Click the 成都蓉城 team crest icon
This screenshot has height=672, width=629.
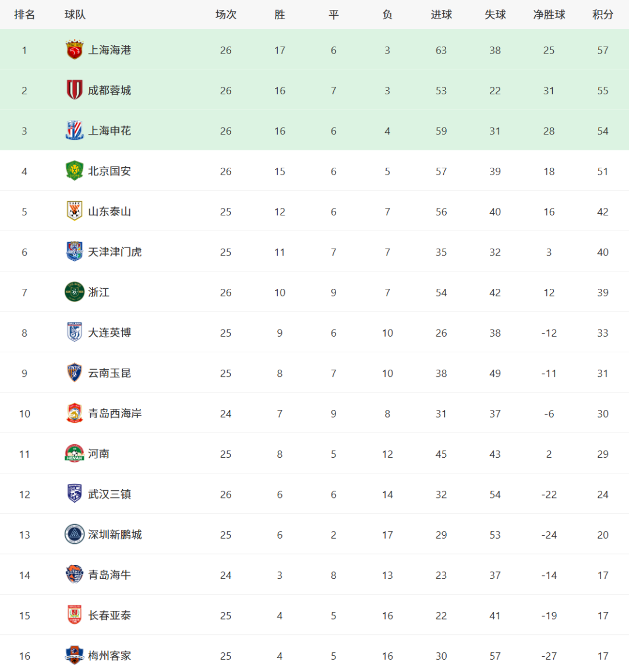(x=74, y=90)
